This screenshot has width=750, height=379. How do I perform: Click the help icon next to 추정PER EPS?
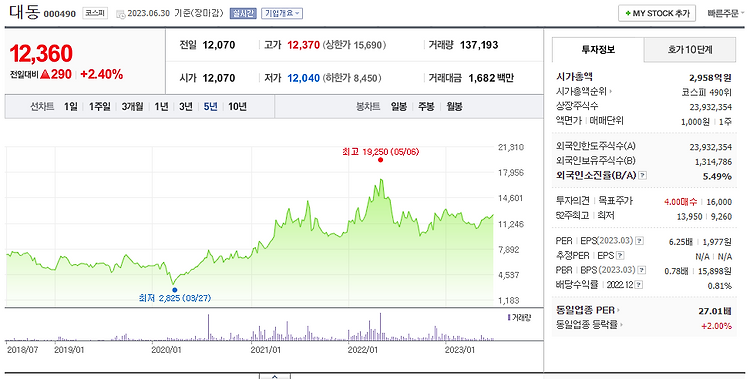click(620, 256)
